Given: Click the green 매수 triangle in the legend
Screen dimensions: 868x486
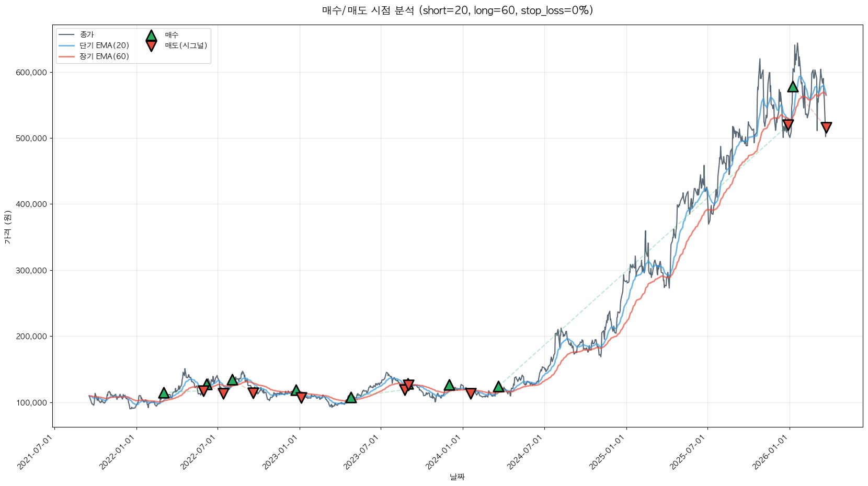Looking at the screenshot, I should pos(151,36).
